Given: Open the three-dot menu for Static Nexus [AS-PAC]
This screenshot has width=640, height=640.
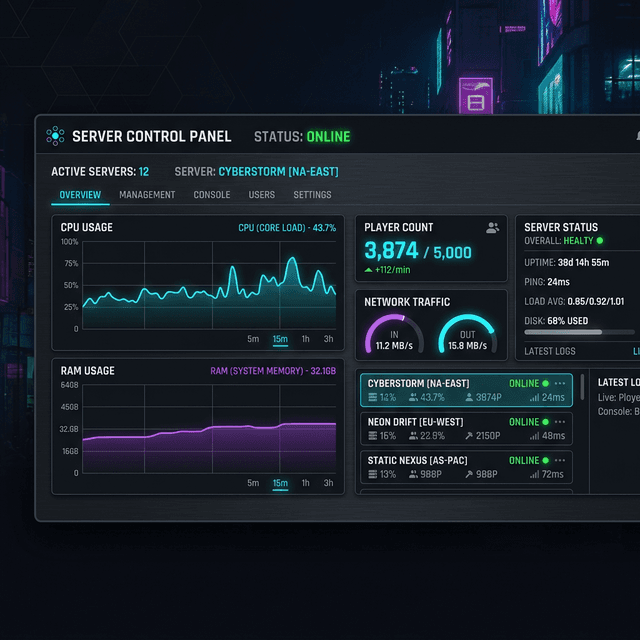Looking at the screenshot, I should [560, 460].
